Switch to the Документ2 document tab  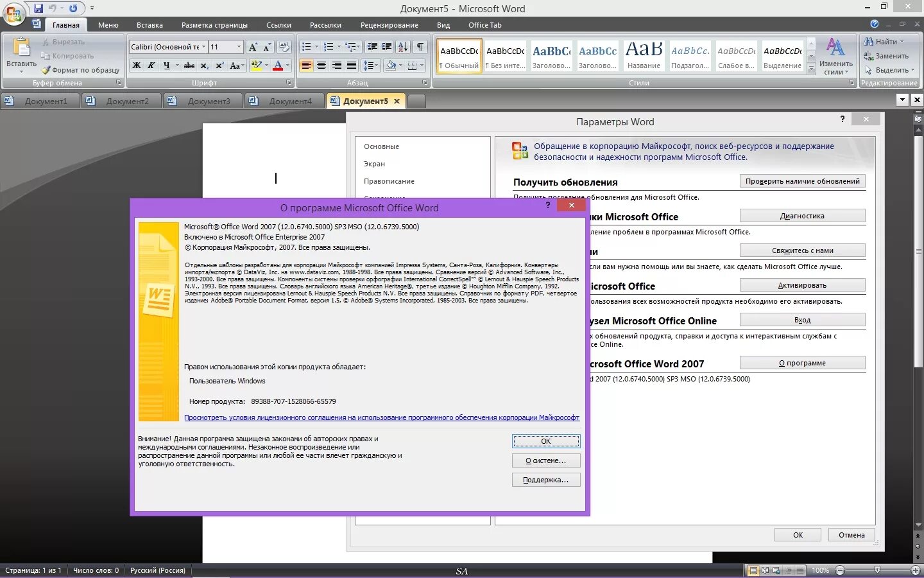pyautogui.click(x=122, y=101)
